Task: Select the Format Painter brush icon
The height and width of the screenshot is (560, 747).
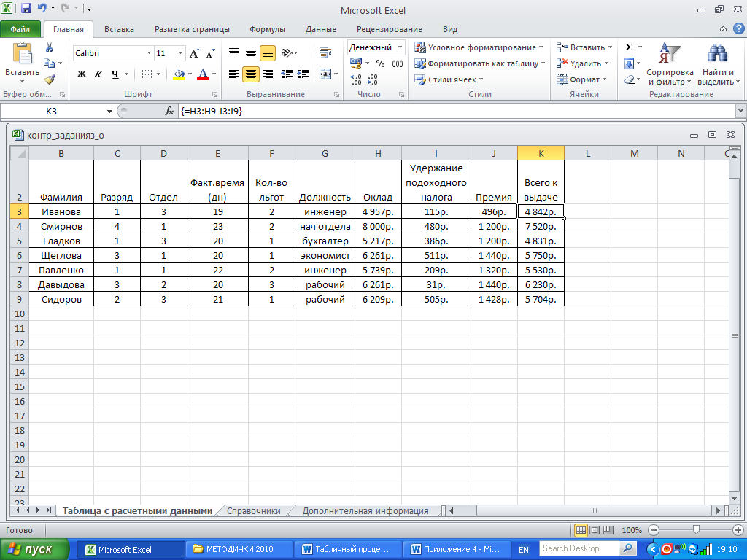Action: point(49,79)
